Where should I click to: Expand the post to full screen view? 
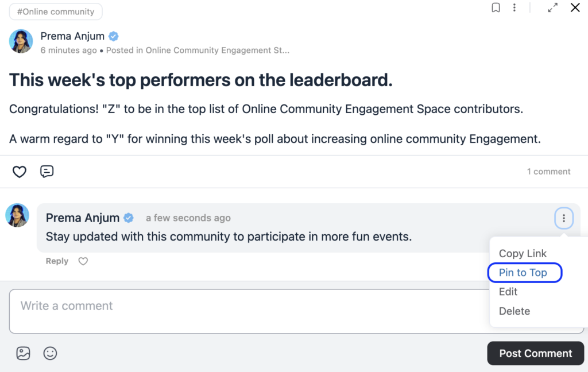click(552, 7)
